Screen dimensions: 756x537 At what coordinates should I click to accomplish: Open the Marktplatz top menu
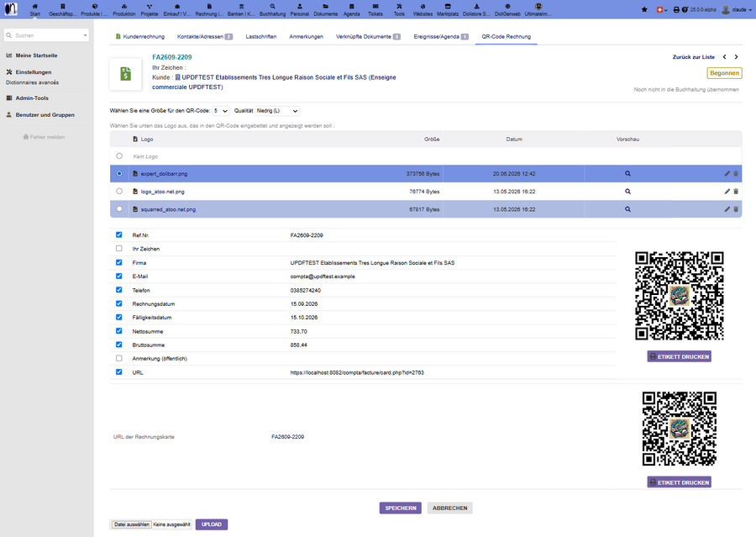point(448,9)
